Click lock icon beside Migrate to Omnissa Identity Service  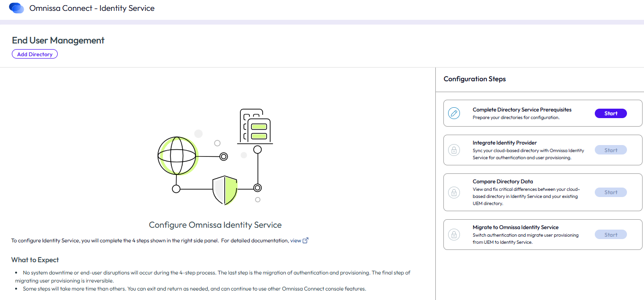pos(454,234)
